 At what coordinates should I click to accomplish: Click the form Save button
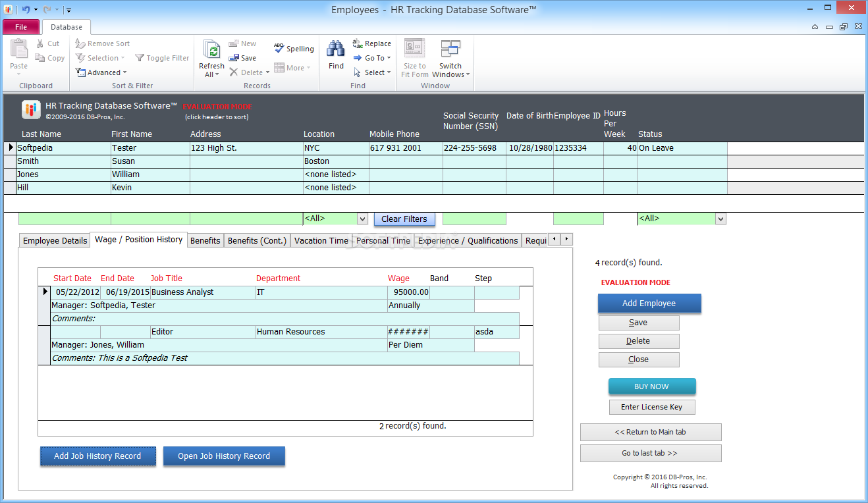639,323
